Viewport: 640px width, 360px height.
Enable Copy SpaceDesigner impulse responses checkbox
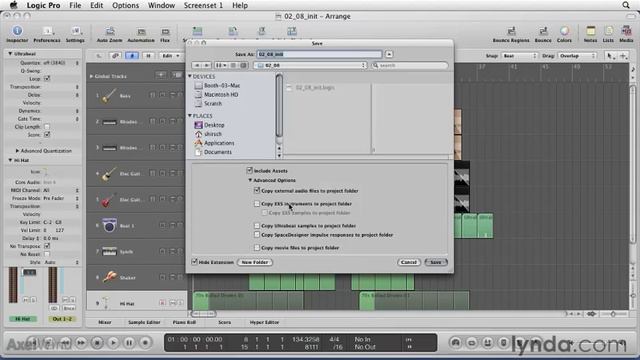tap(257, 234)
